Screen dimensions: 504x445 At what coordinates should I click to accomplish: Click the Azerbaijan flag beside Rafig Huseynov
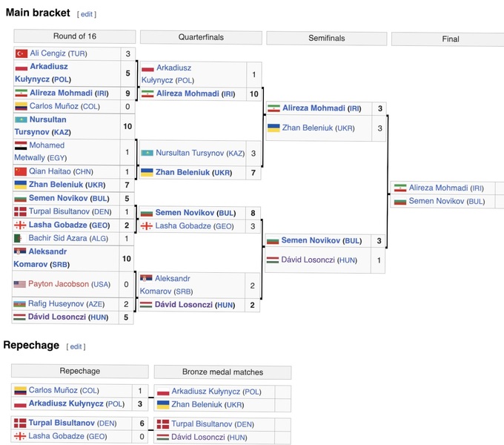point(21,303)
